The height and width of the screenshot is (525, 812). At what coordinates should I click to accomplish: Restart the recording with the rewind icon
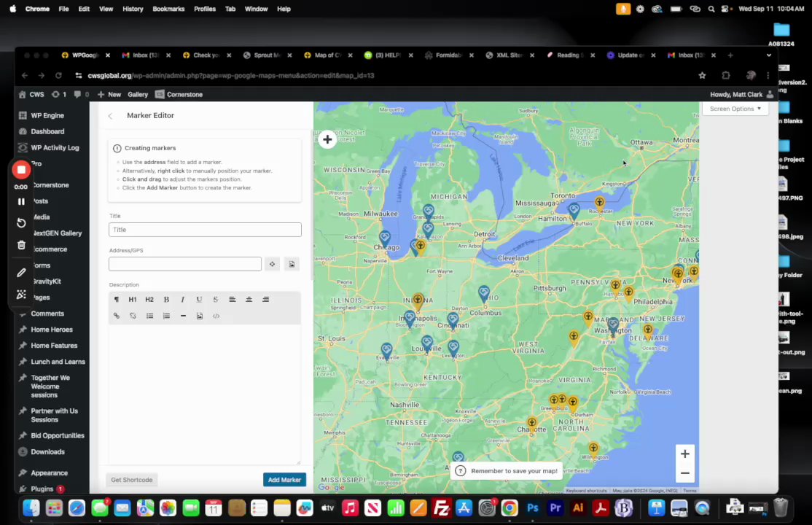coord(21,223)
